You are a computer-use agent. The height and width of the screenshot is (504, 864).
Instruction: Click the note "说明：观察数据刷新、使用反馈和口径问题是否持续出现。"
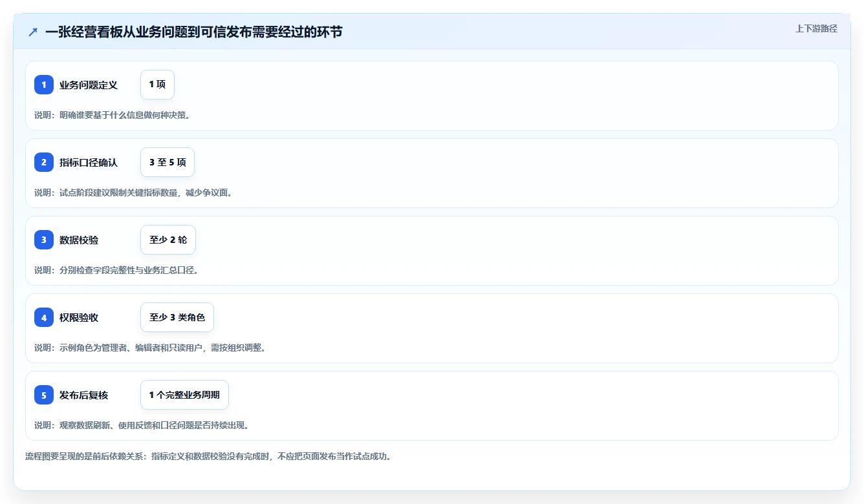tap(142, 425)
